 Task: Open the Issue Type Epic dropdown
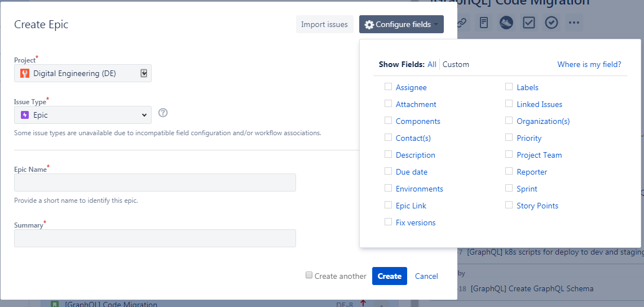tap(82, 115)
